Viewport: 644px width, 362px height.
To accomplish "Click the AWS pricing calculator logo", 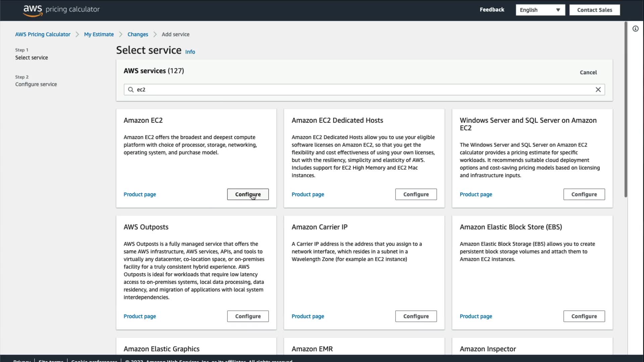I will coord(61,10).
